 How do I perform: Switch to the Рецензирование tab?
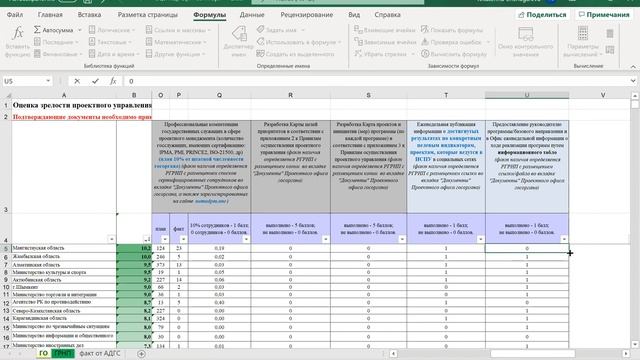point(307,15)
